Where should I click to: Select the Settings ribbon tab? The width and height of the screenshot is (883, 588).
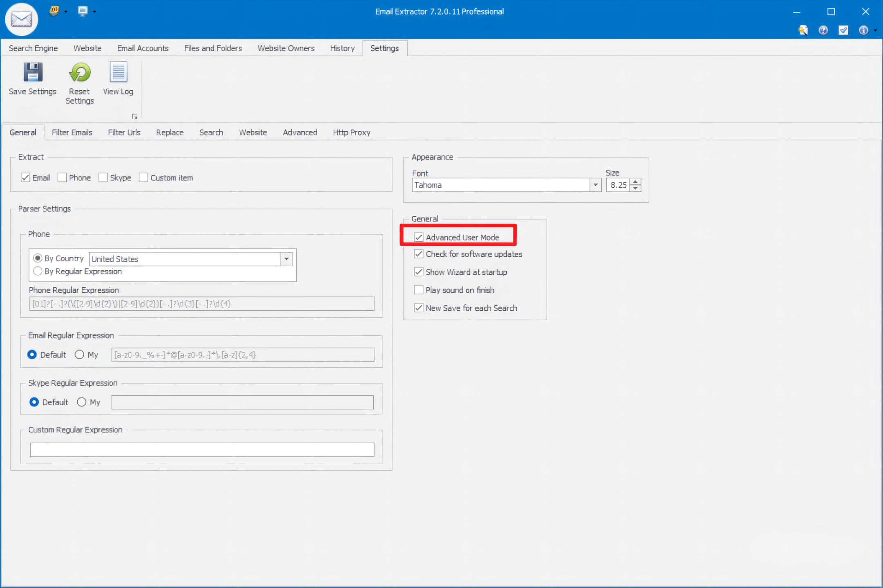coord(385,48)
